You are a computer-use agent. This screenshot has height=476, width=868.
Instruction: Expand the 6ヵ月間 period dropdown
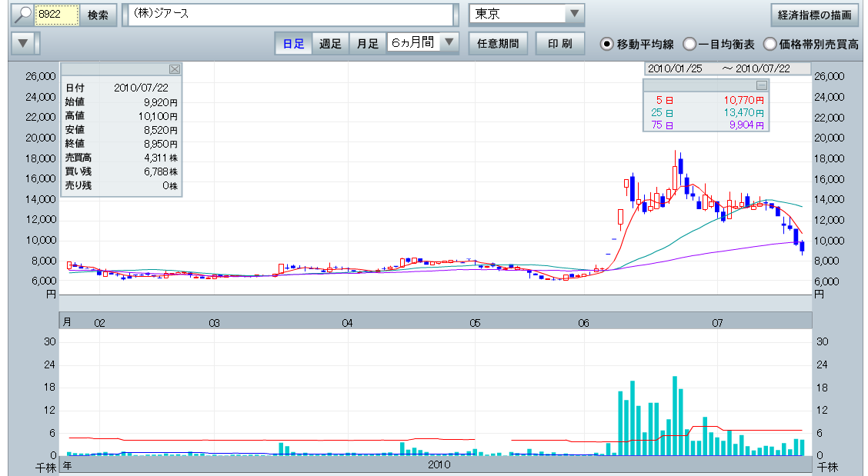(x=450, y=43)
